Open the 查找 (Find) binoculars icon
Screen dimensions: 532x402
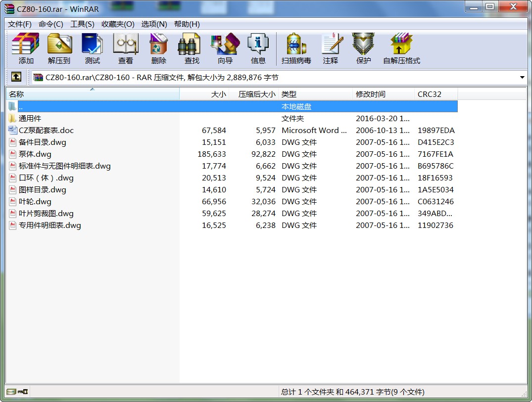point(192,48)
